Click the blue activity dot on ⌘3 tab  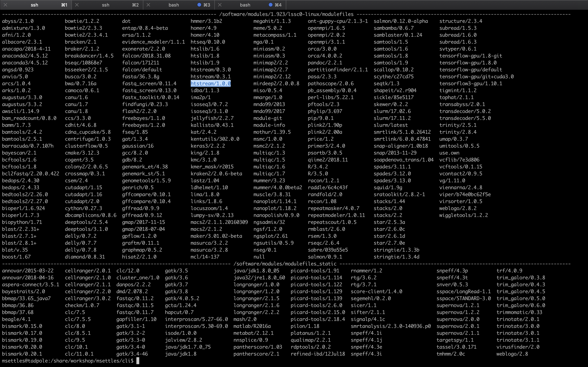199,5
